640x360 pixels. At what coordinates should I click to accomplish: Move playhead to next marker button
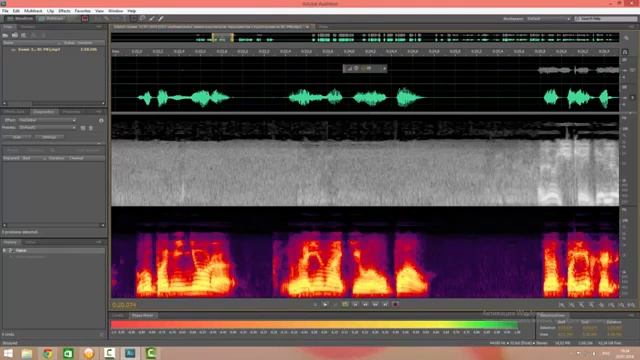[385, 304]
